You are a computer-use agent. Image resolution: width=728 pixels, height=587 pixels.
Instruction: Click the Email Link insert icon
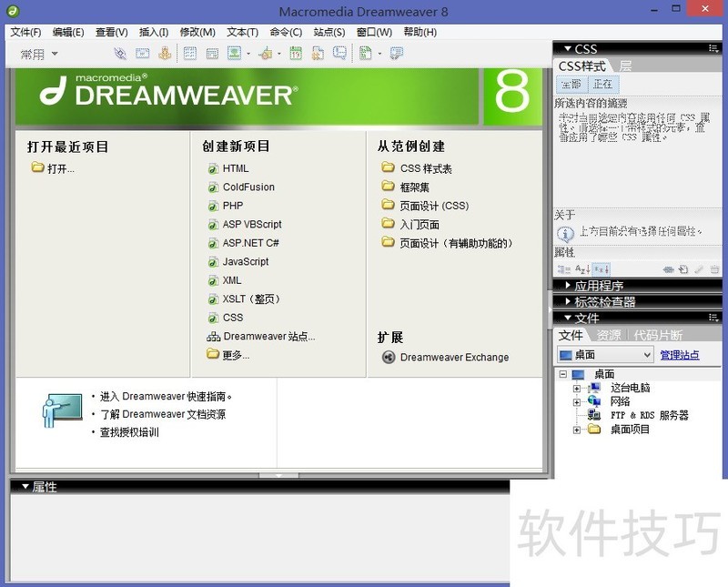[x=143, y=54]
